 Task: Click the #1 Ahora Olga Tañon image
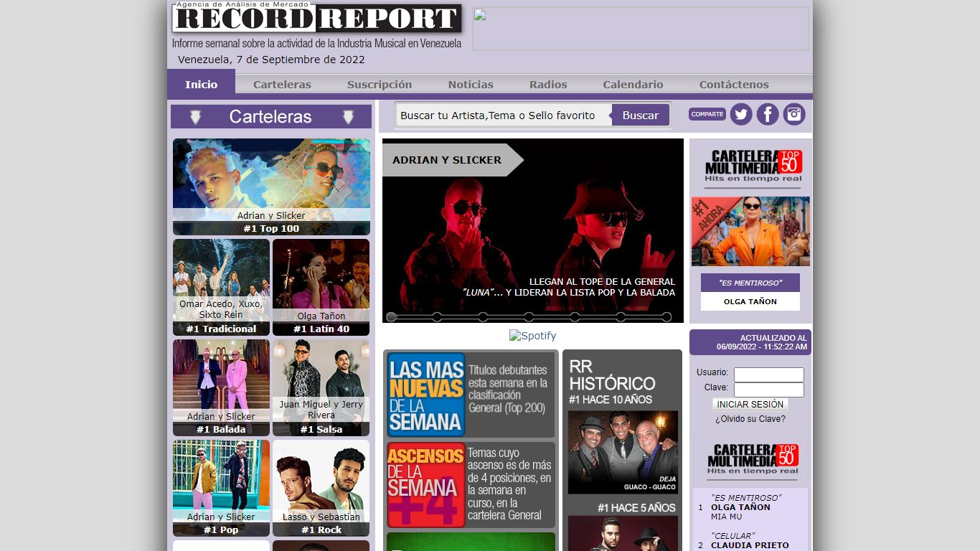tap(750, 231)
